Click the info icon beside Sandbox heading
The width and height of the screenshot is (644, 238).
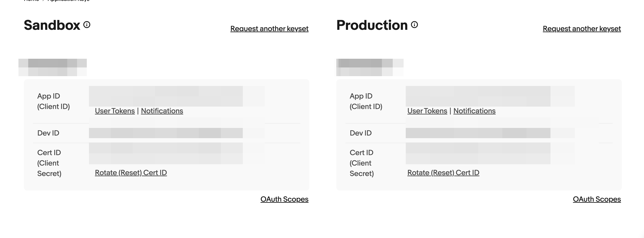[87, 25]
